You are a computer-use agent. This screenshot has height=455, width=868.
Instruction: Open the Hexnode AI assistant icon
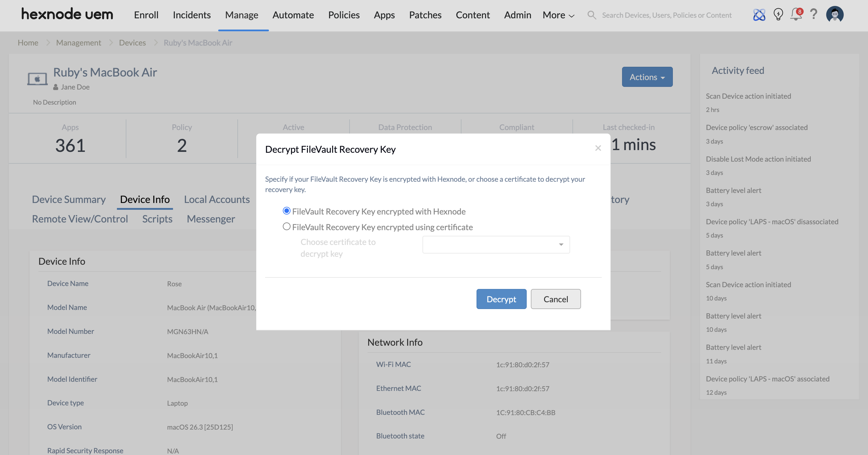point(759,14)
